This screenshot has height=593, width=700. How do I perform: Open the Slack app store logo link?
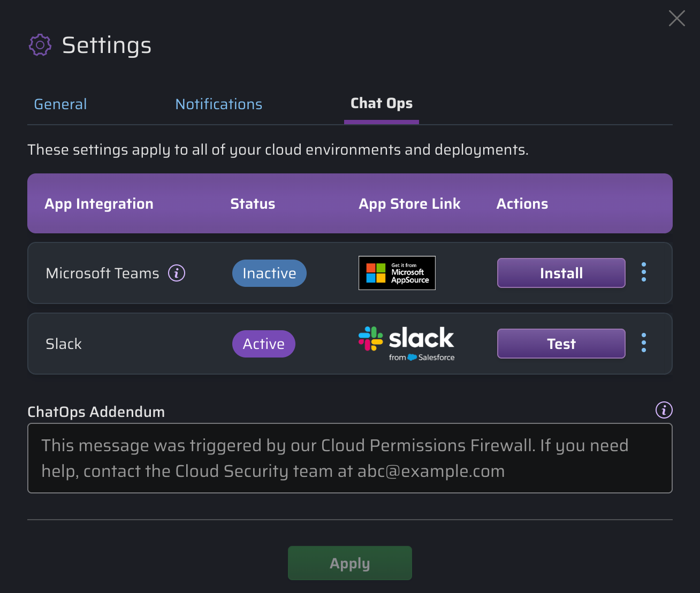[406, 344]
